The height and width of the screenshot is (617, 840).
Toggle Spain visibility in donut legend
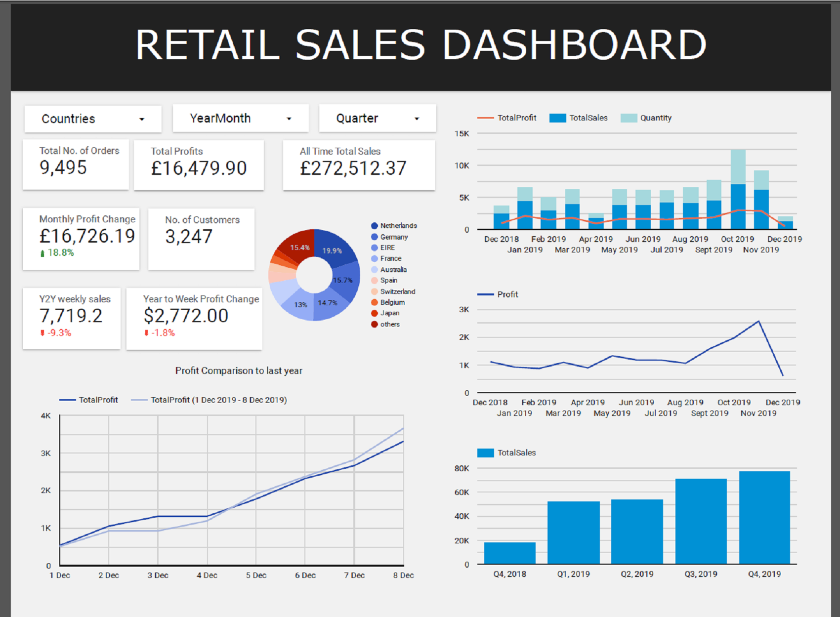(374, 280)
